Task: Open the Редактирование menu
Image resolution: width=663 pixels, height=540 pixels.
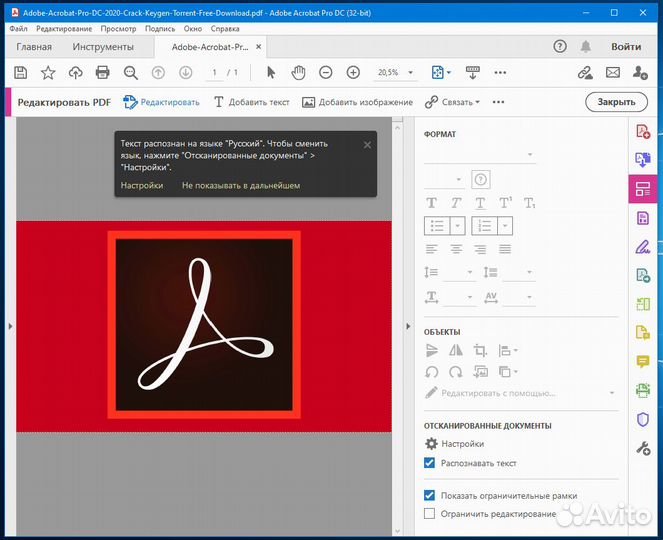Action: [x=64, y=29]
